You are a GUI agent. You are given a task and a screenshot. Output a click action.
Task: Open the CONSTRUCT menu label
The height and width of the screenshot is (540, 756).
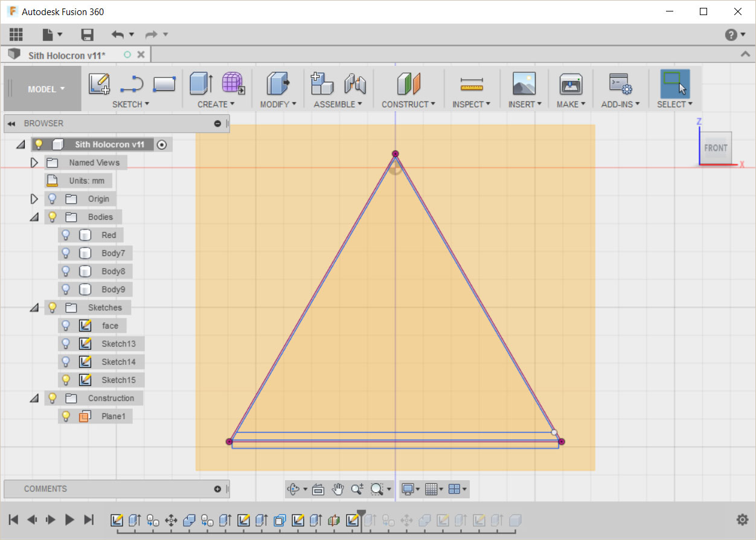pos(408,104)
